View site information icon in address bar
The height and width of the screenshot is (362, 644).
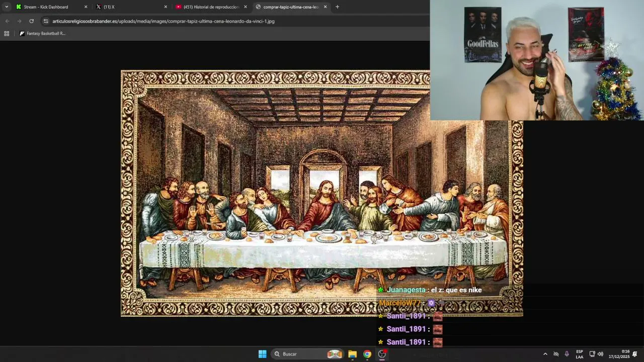[x=46, y=21]
